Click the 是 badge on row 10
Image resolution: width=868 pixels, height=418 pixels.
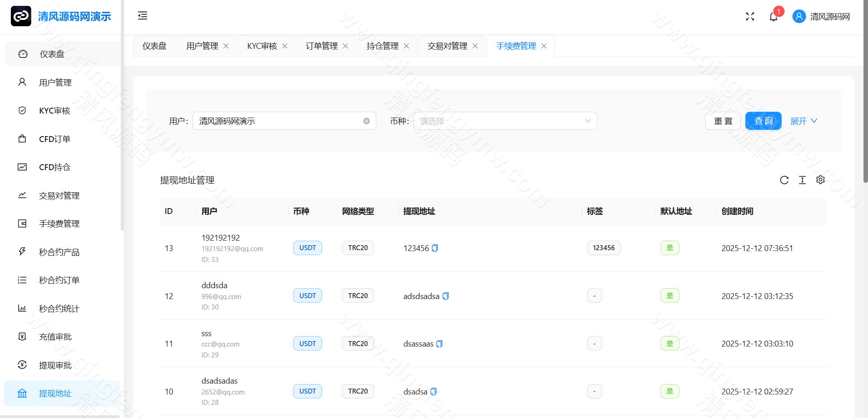pyautogui.click(x=669, y=391)
